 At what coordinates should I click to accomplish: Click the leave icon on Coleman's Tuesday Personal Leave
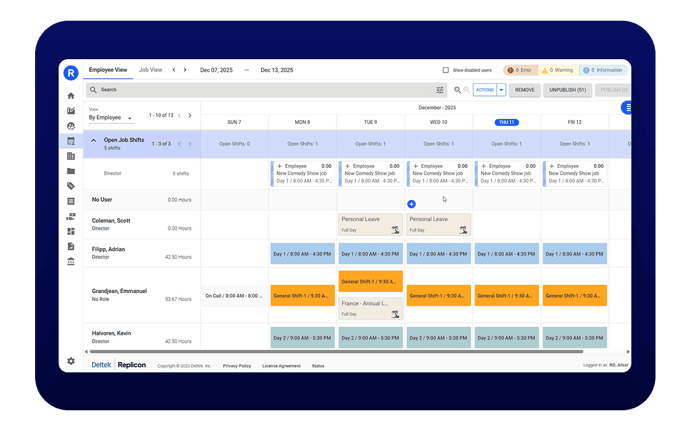[395, 229]
